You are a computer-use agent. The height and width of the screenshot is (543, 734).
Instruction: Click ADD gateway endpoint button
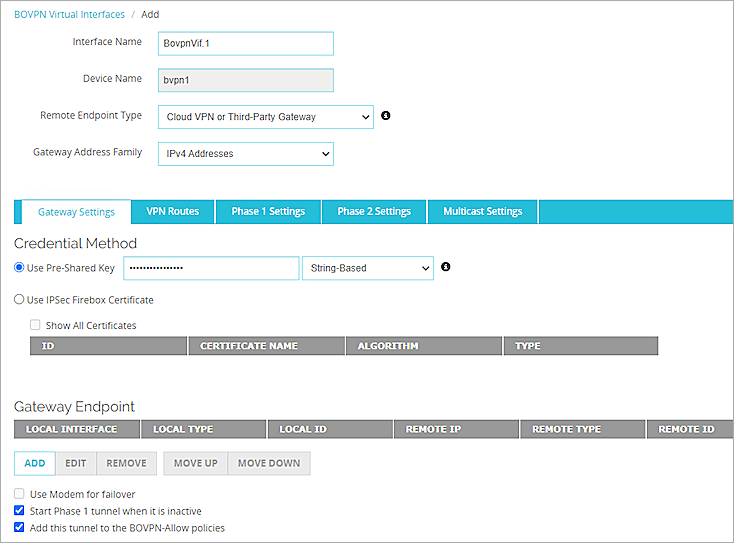pyautogui.click(x=35, y=463)
